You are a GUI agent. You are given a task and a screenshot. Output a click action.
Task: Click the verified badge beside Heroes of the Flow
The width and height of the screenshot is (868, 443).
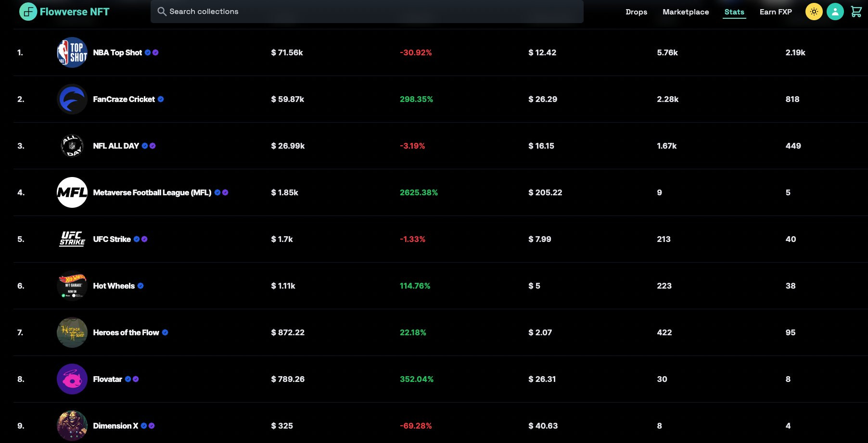[165, 332]
